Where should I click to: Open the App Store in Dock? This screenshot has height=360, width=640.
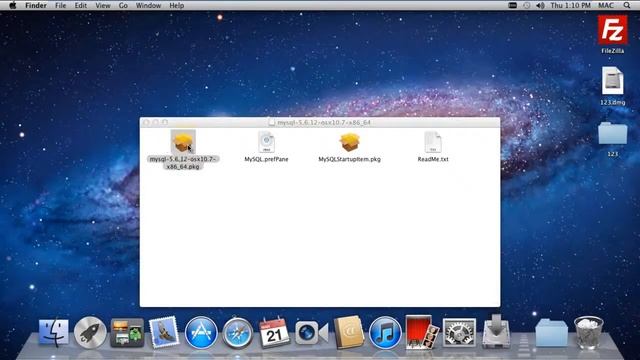201,333
